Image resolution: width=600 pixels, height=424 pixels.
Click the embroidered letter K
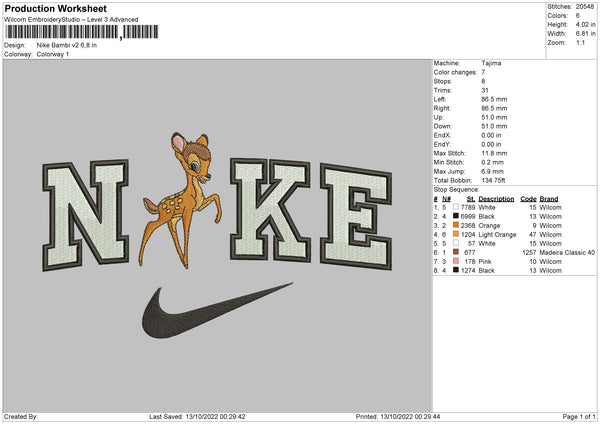tap(270, 210)
